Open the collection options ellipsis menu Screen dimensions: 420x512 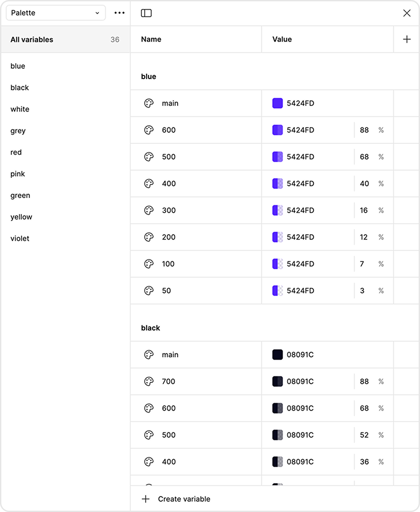pyautogui.click(x=120, y=13)
